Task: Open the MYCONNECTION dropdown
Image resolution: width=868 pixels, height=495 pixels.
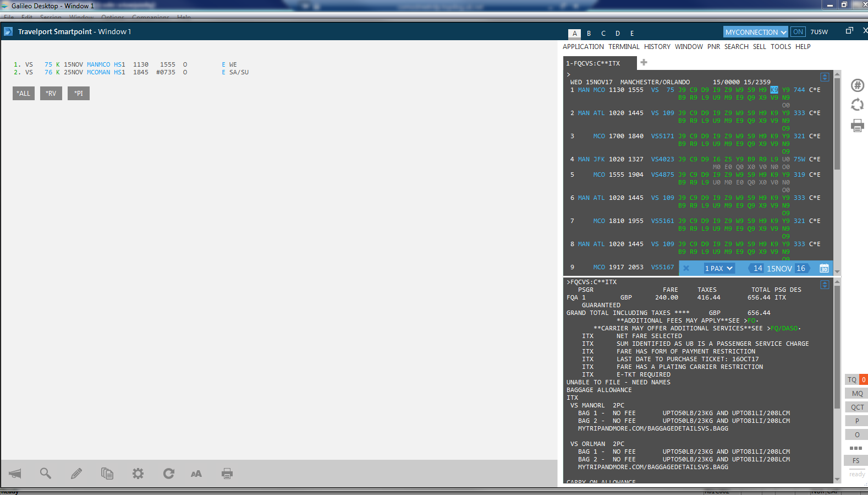Action: pyautogui.click(x=756, y=32)
